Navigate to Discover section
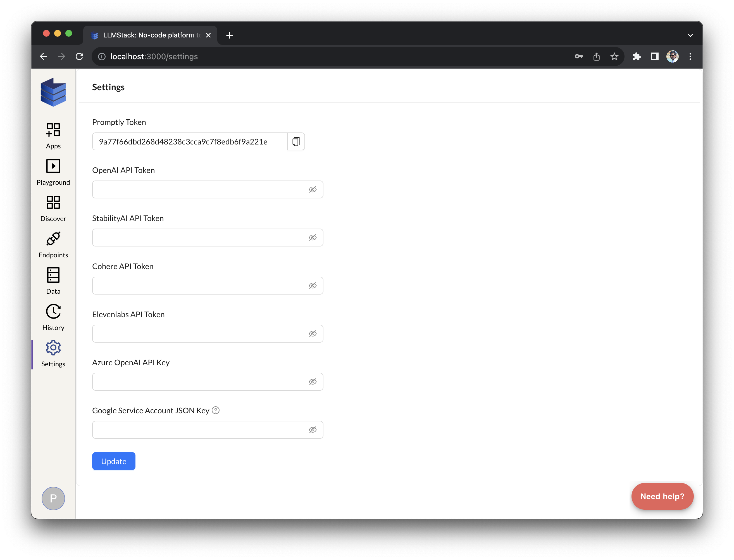 click(53, 209)
